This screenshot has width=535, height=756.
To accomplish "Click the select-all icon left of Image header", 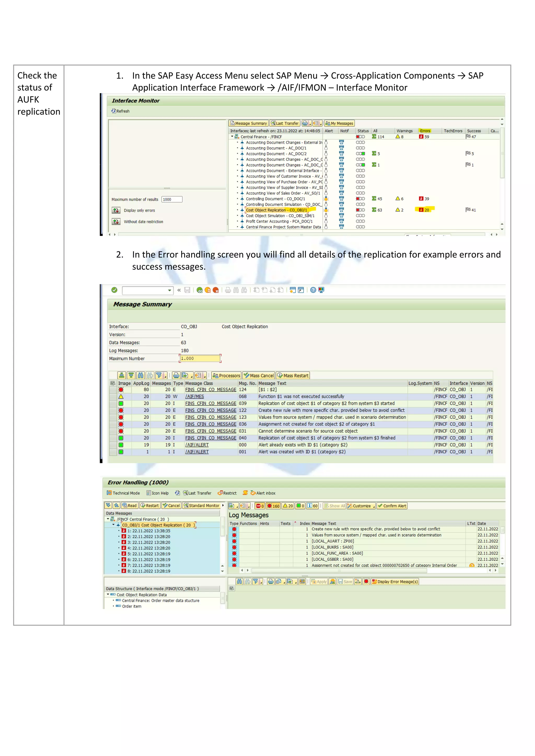I will tap(113, 383).
